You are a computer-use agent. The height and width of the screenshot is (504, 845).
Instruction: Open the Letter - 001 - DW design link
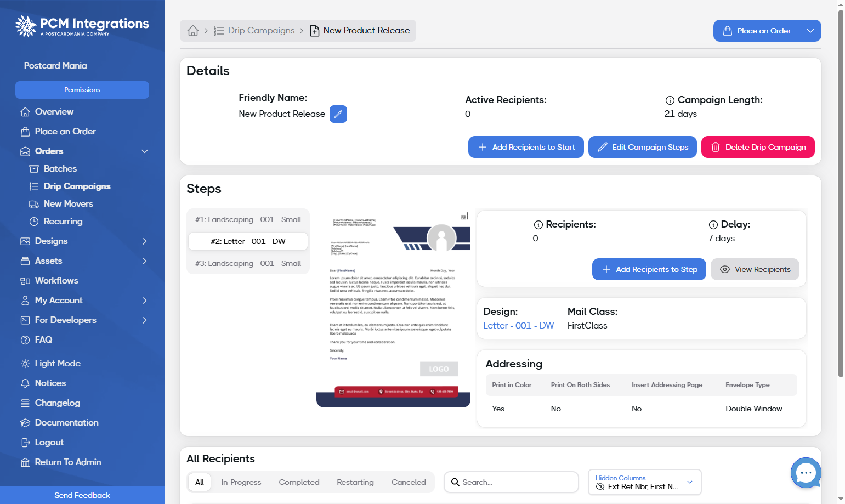coord(519,325)
